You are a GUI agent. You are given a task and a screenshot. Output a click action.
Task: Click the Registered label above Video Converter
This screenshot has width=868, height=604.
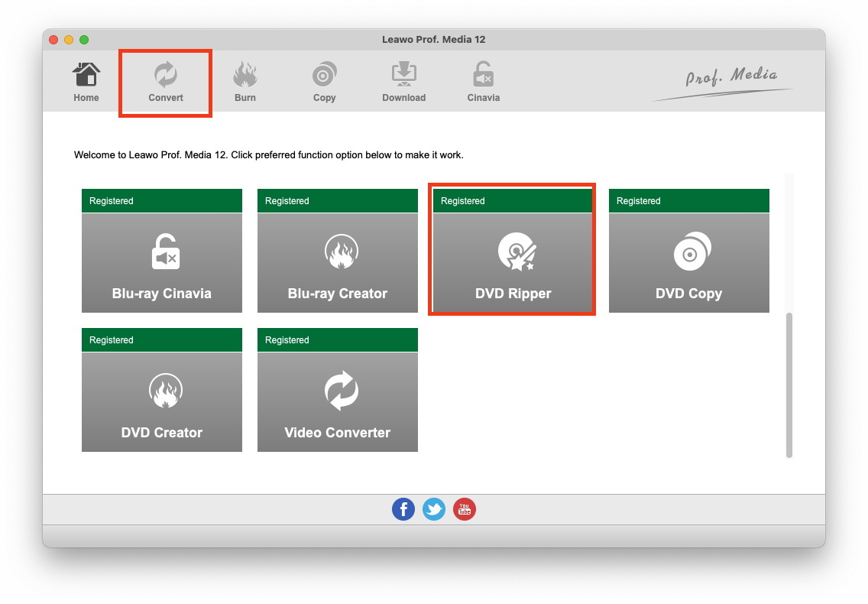pyautogui.click(x=287, y=339)
